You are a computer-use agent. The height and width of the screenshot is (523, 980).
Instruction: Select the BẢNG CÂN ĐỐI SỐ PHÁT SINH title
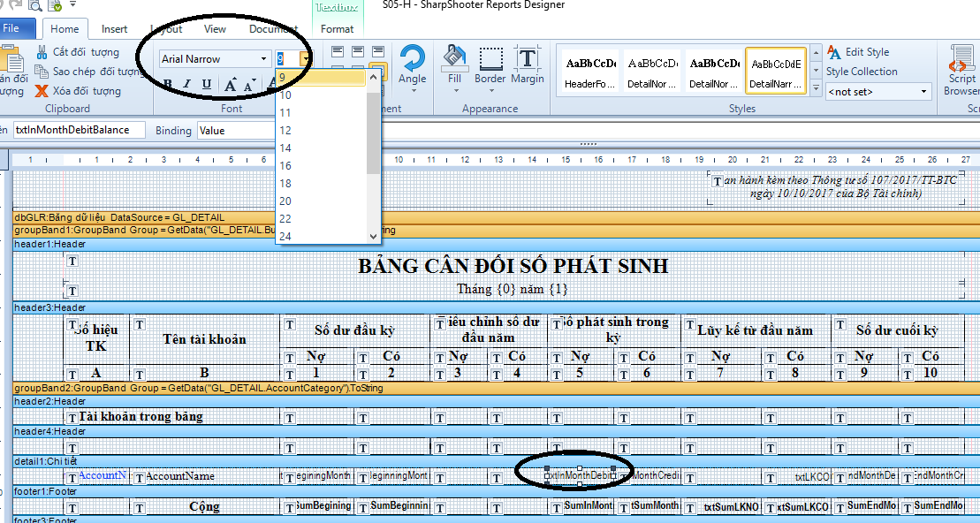(x=513, y=266)
